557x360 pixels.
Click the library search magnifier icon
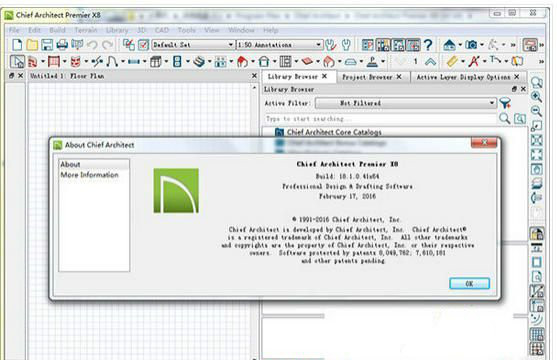coord(504,118)
